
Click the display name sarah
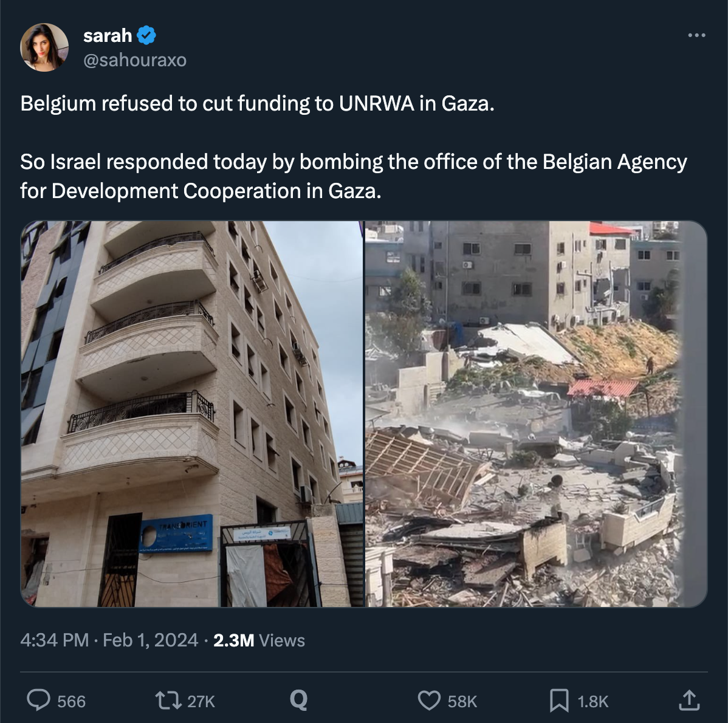click(x=107, y=35)
